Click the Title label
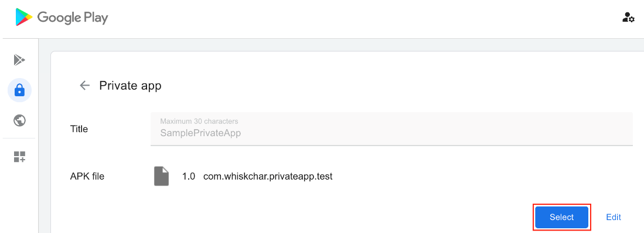 click(79, 129)
